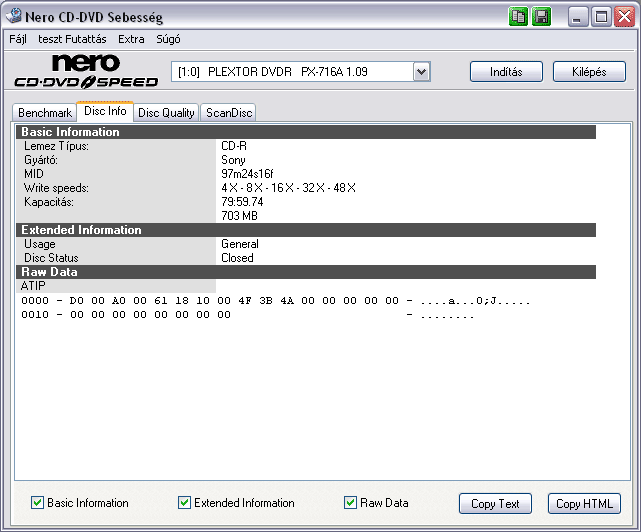Click the Usage label
This screenshot has width=641, height=532.
[39, 244]
